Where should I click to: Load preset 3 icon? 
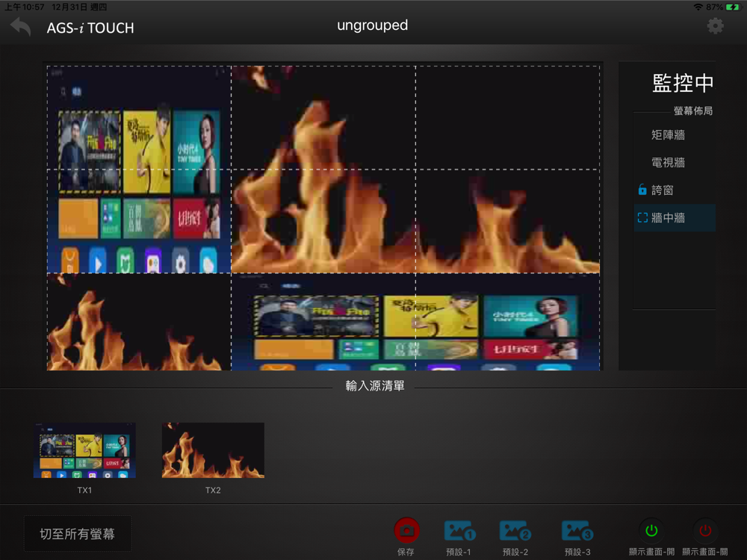click(x=577, y=531)
